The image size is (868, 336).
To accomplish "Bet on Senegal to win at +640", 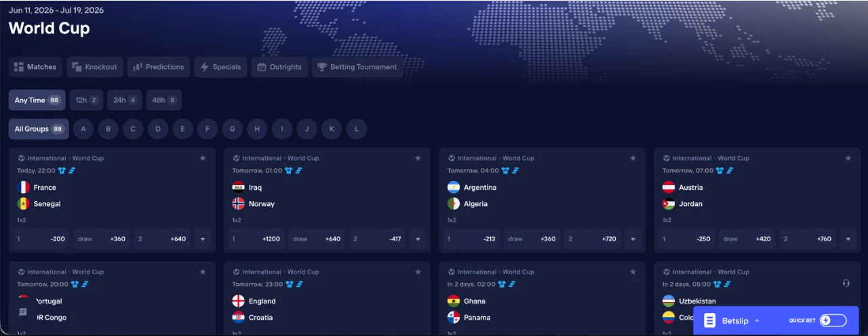I will point(162,239).
